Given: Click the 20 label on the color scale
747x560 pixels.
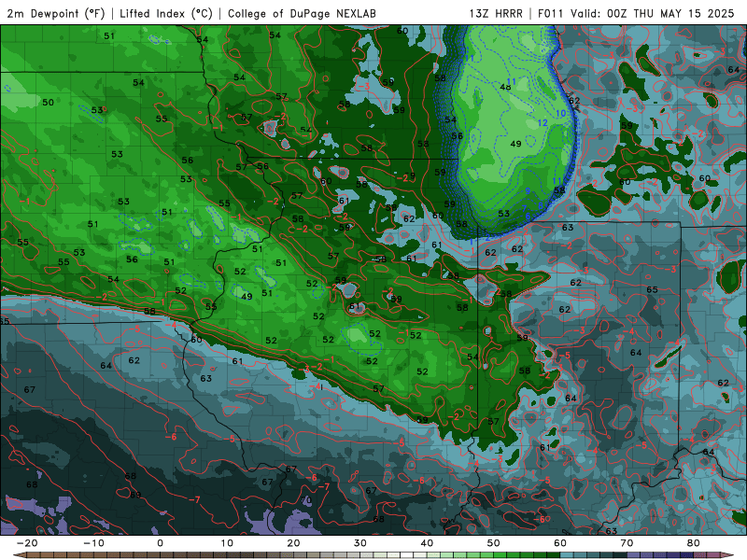Looking at the screenshot, I should tap(293, 543).
